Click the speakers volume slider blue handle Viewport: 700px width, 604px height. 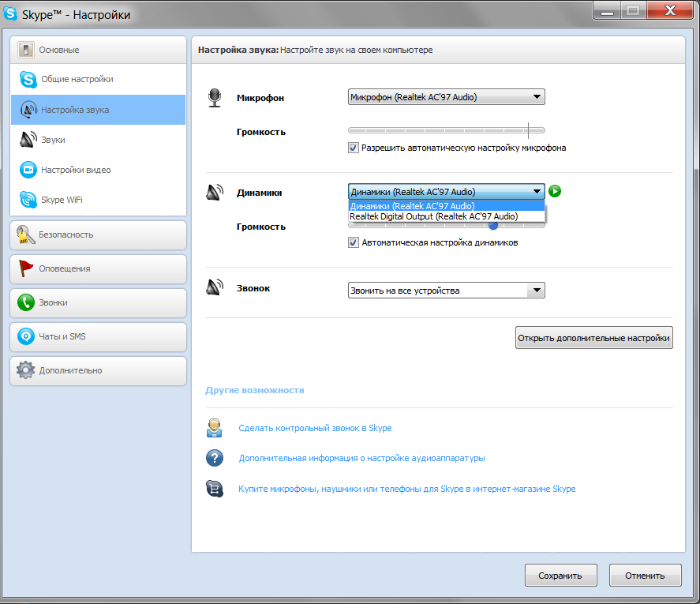(x=493, y=226)
